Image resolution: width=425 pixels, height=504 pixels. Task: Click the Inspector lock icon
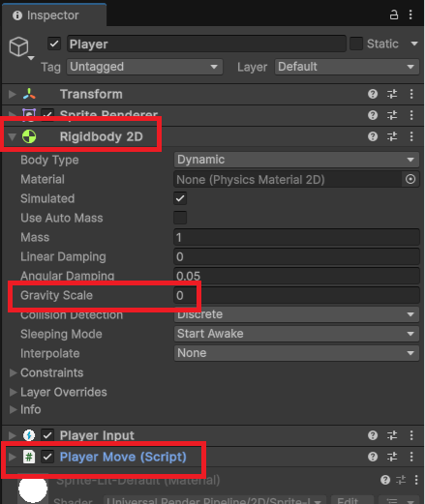(394, 15)
